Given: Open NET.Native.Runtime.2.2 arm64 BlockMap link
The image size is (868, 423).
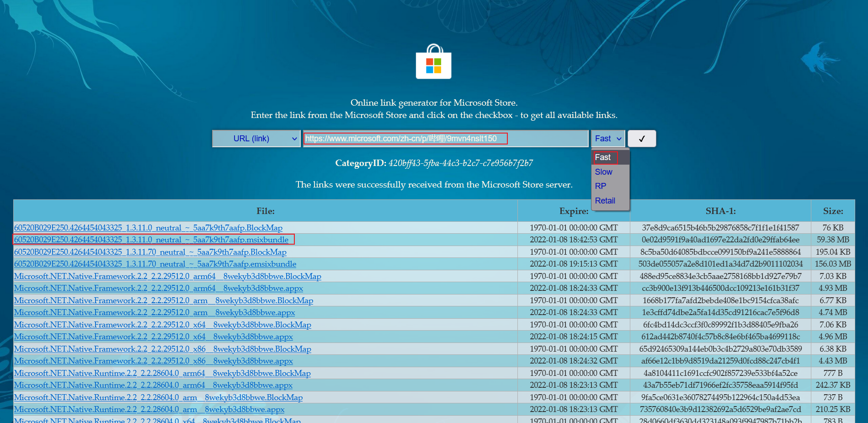Looking at the screenshot, I should pyautogui.click(x=162, y=373).
